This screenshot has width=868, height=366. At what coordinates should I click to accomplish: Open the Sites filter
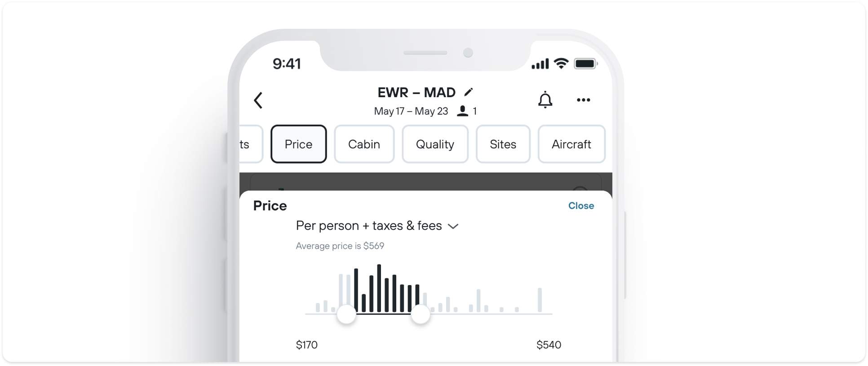pos(503,144)
